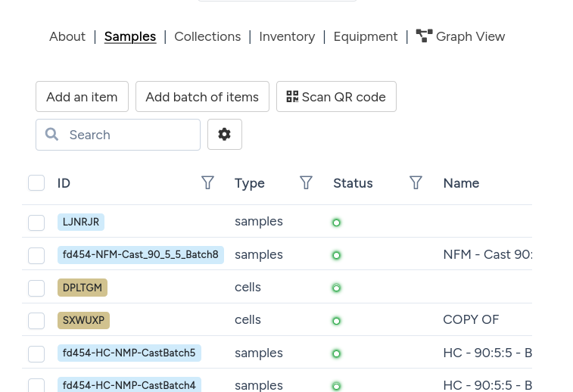573x392 pixels.
Task: Open the DPLTGM cell ID badge
Action: coord(83,288)
